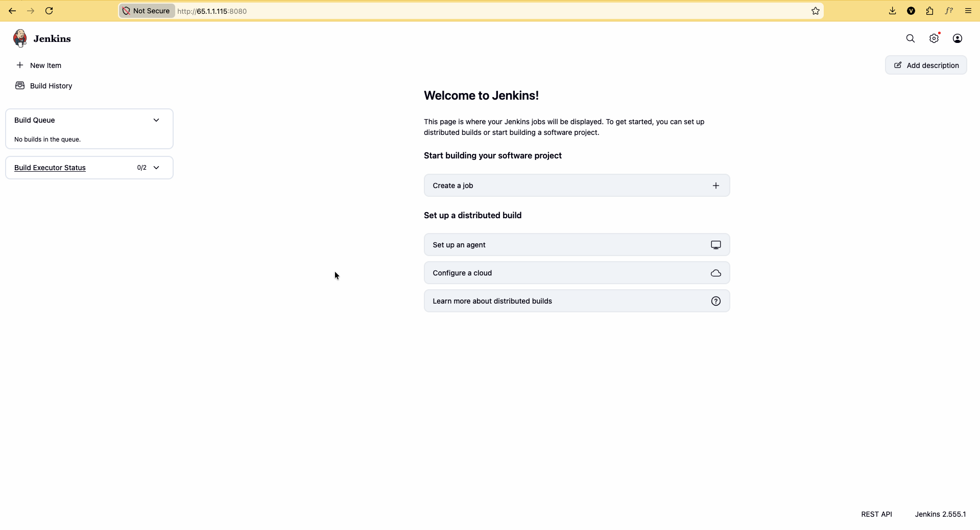Click the Jenkins 2.555.1 version button
This screenshot has width=980, height=530.
click(x=940, y=514)
